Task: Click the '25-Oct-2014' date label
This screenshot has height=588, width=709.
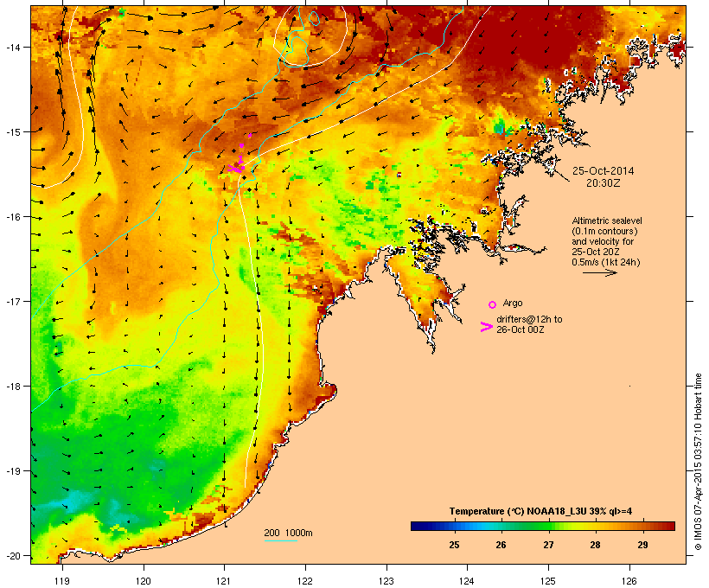Action: pyautogui.click(x=604, y=171)
